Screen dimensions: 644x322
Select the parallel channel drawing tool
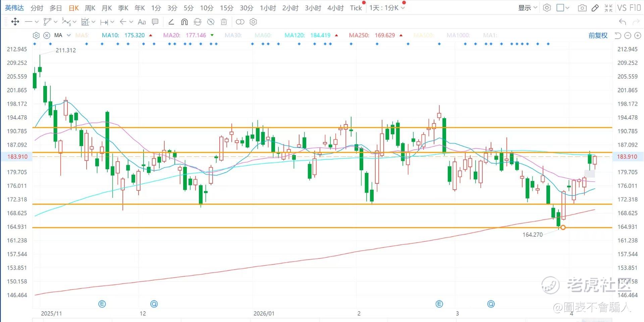click(x=47, y=22)
